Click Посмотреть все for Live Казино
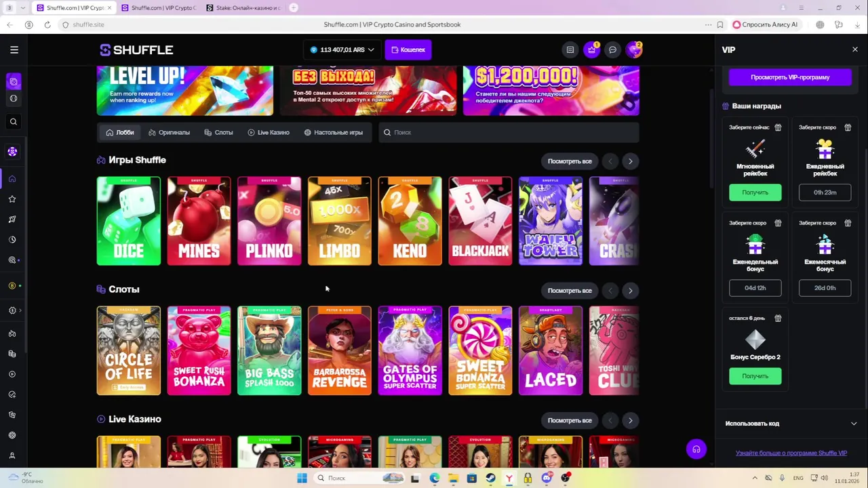This screenshot has height=488, width=868. pos(570,421)
